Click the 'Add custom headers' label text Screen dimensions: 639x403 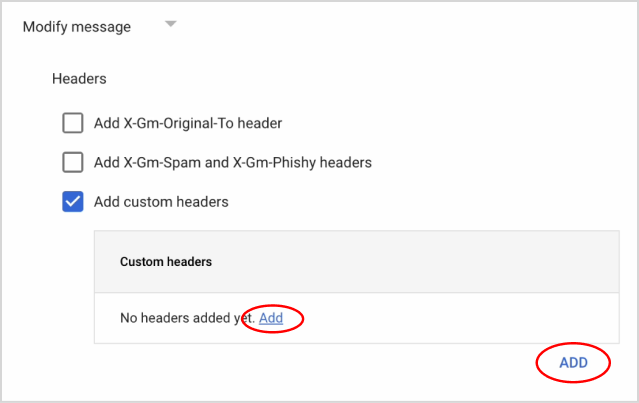click(161, 202)
